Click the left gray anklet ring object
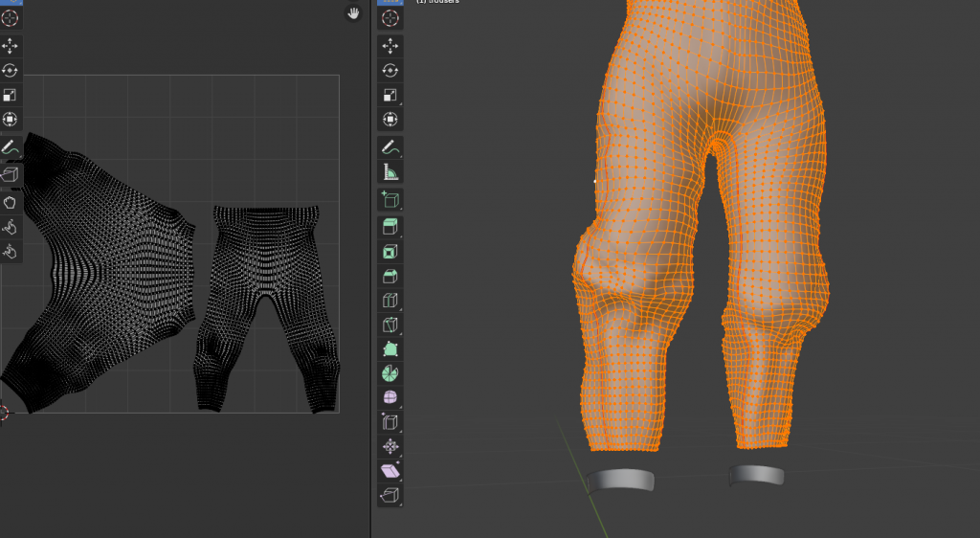 [x=620, y=480]
